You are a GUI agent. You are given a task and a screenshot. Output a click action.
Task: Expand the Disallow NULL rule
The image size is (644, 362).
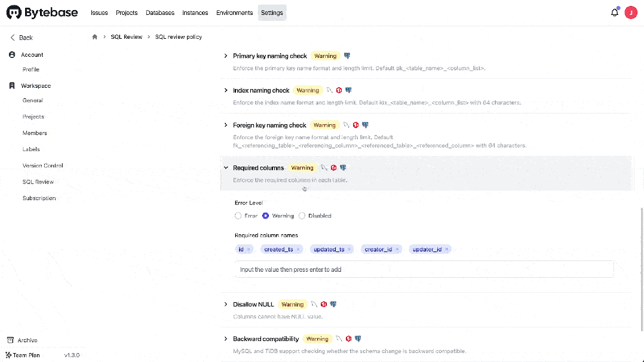click(x=226, y=304)
